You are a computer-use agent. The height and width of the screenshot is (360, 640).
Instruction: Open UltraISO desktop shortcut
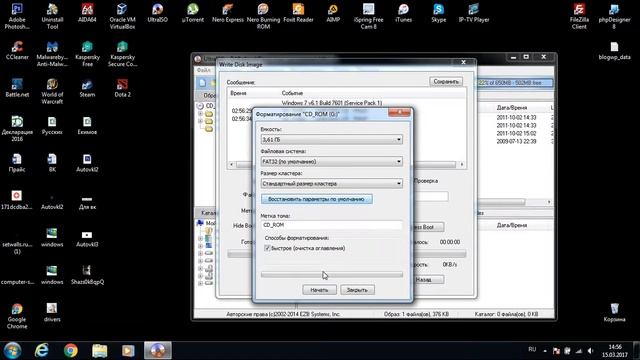tap(157, 12)
